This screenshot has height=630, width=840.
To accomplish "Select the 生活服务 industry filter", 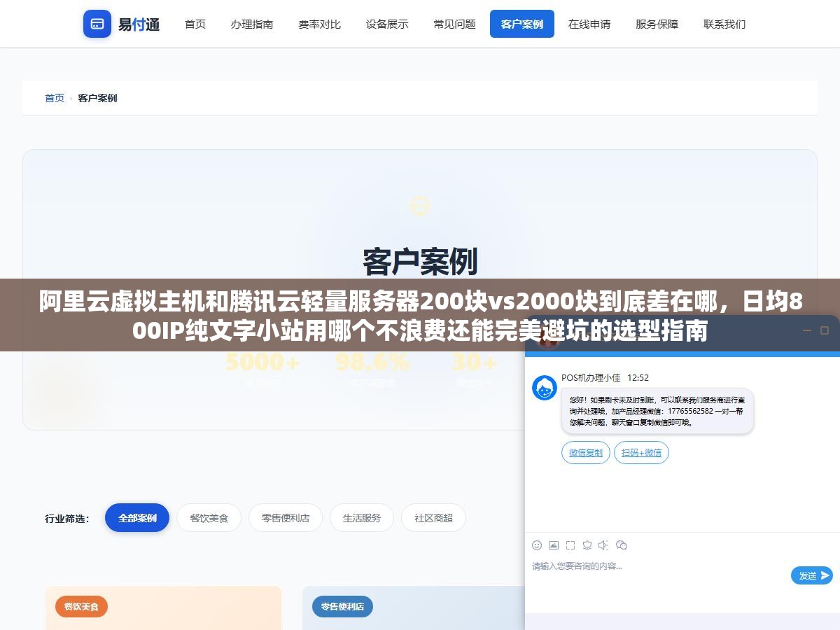I will click(362, 518).
